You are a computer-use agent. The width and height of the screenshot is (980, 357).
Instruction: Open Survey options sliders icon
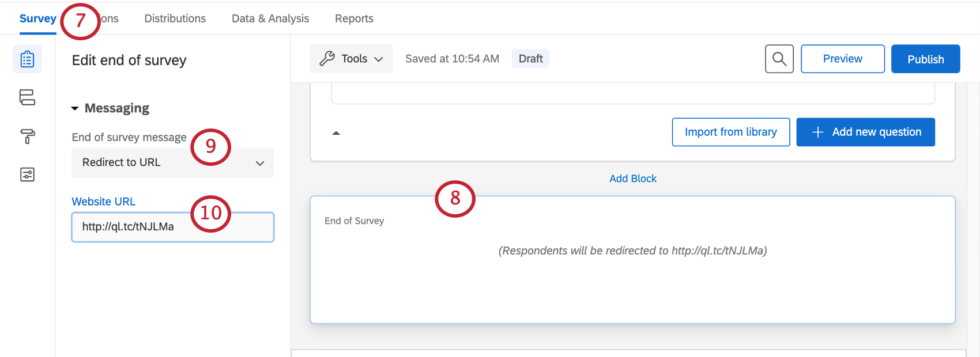(x=27, y=174)
